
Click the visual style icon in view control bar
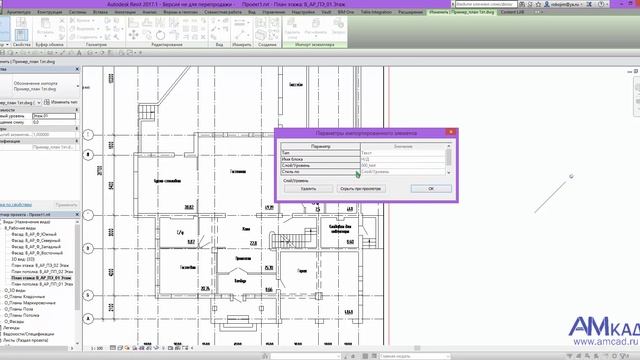tap(120, 348)
